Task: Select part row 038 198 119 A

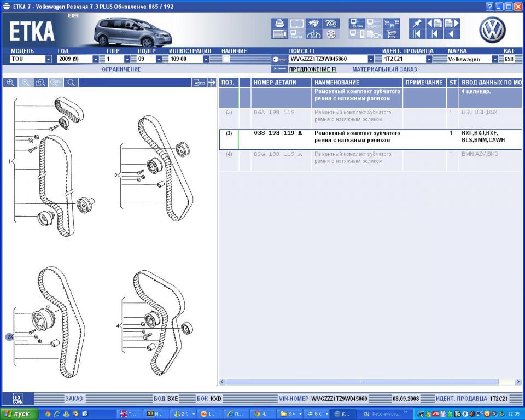Action: click(370, 139)
